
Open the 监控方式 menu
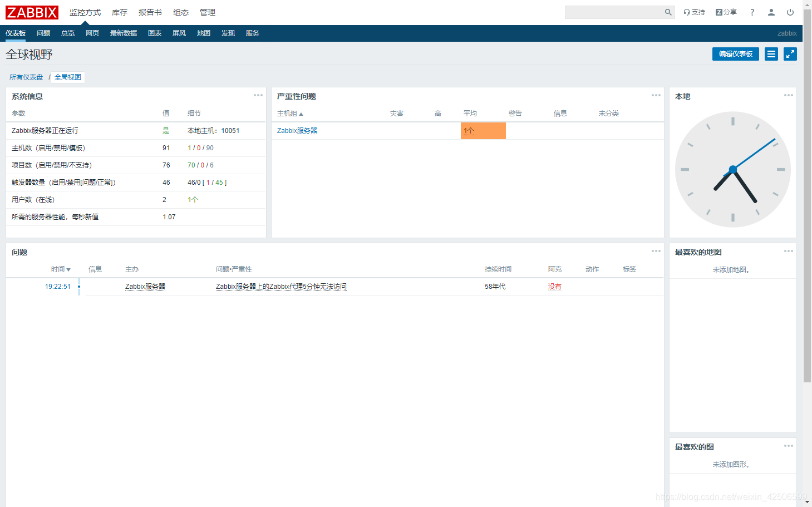(85, 12)
